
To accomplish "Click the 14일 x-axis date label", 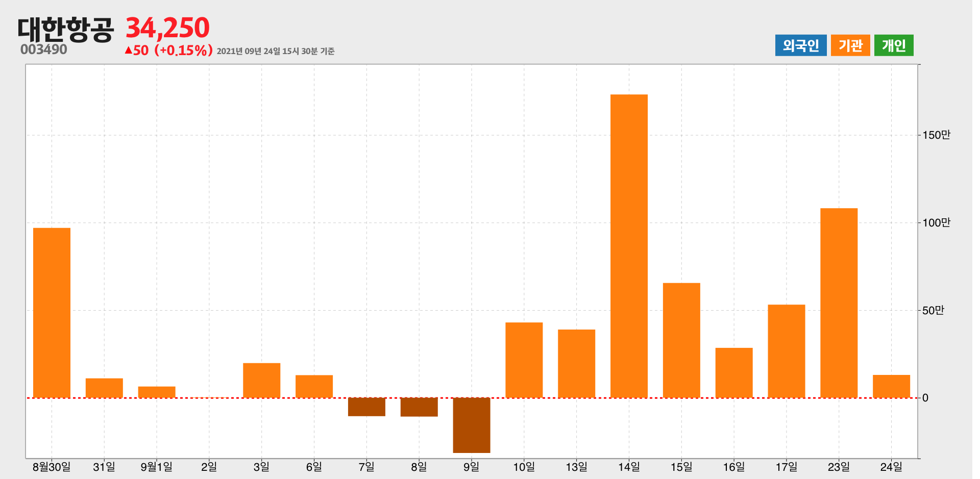I will pos(629,467).
